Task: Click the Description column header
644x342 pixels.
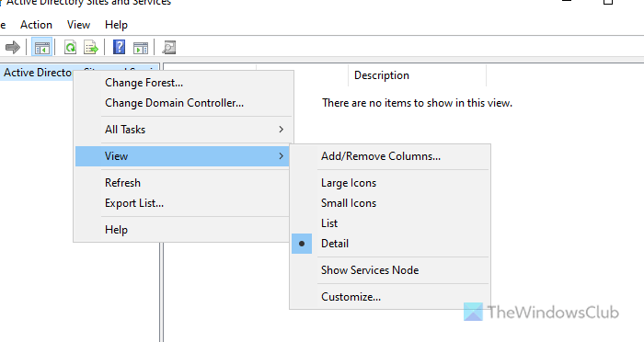Action: (417, 75)
